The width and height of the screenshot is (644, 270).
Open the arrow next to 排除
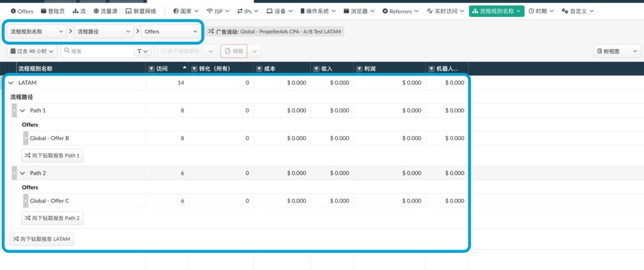point(254,51)
